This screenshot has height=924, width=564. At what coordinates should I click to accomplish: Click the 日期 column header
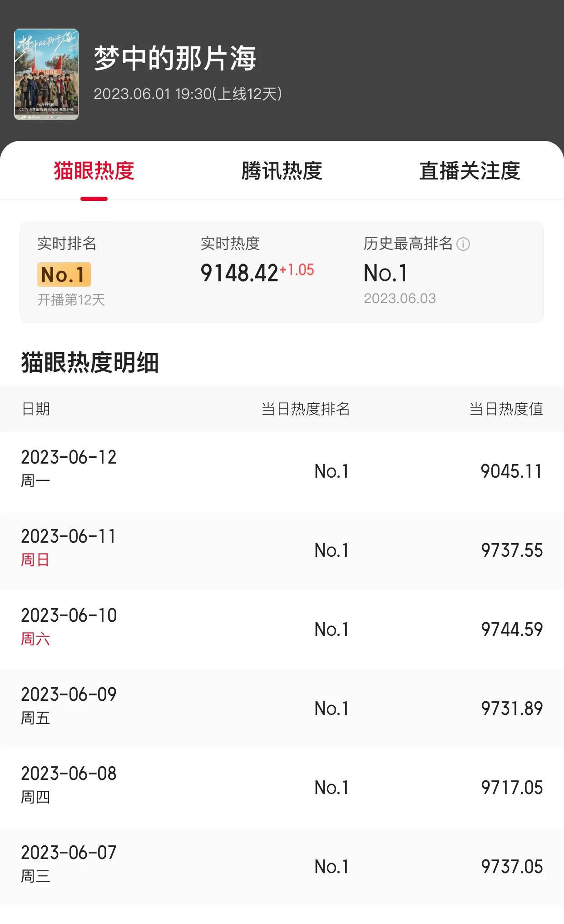(36, 409)
